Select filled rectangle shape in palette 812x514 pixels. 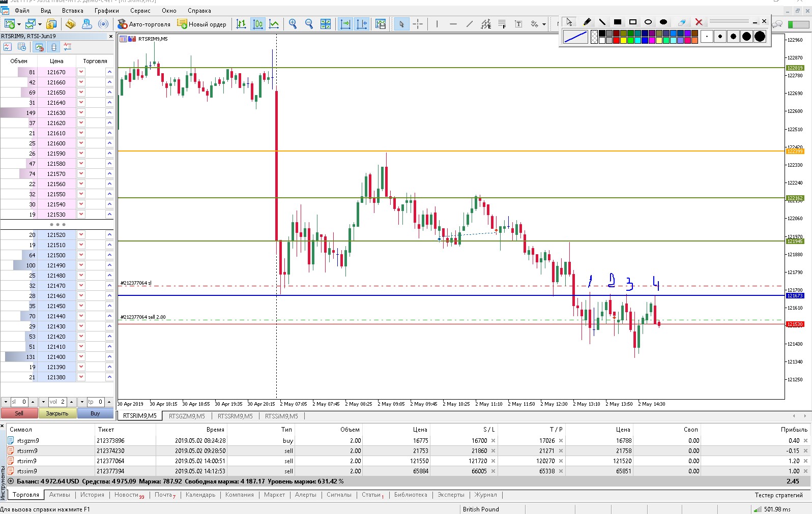tap(618, 22)
